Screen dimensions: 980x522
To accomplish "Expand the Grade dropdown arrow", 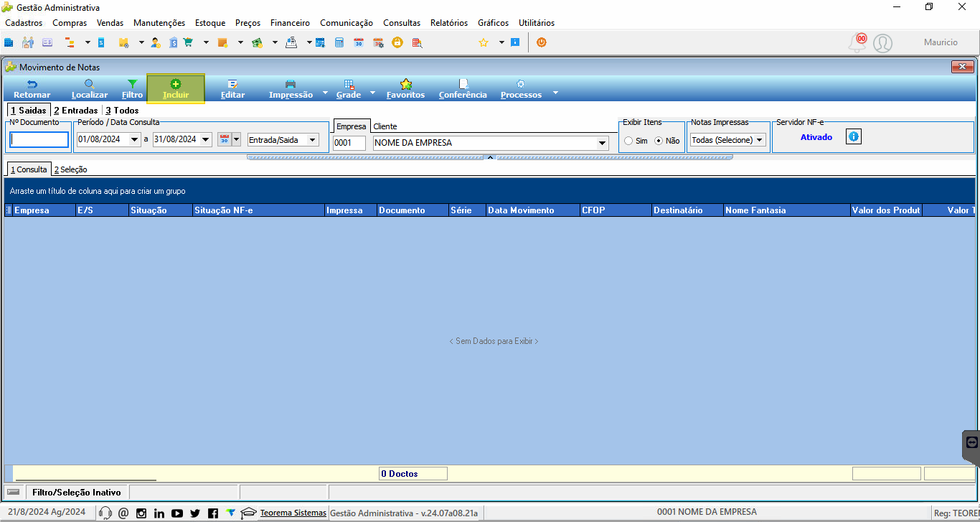I will [x=372, y=93].
